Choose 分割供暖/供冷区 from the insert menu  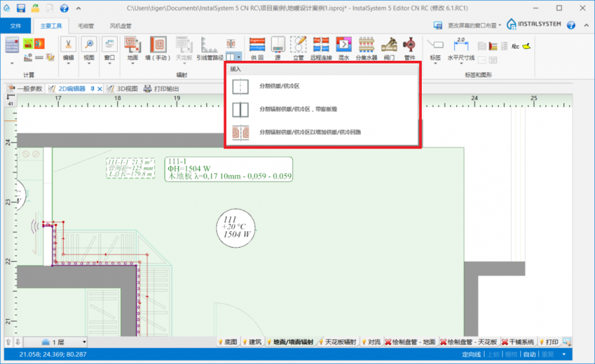tap(279, 87)
